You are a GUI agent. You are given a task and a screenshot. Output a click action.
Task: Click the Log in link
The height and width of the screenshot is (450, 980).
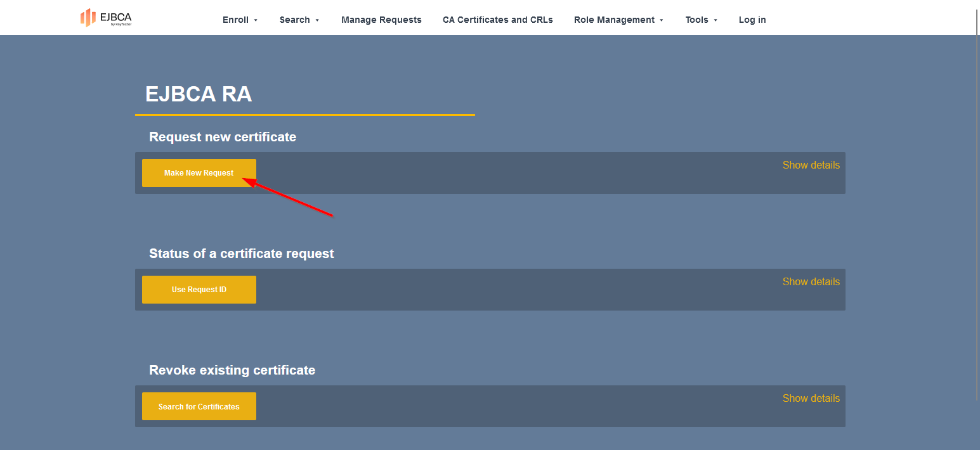[752, 20]
